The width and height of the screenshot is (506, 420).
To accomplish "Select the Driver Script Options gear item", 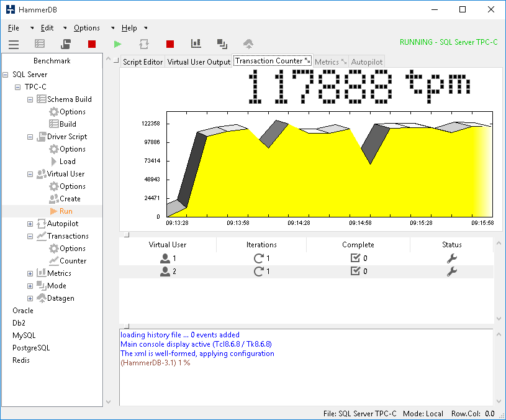I will pyautogui.click(x=68, y=149).
